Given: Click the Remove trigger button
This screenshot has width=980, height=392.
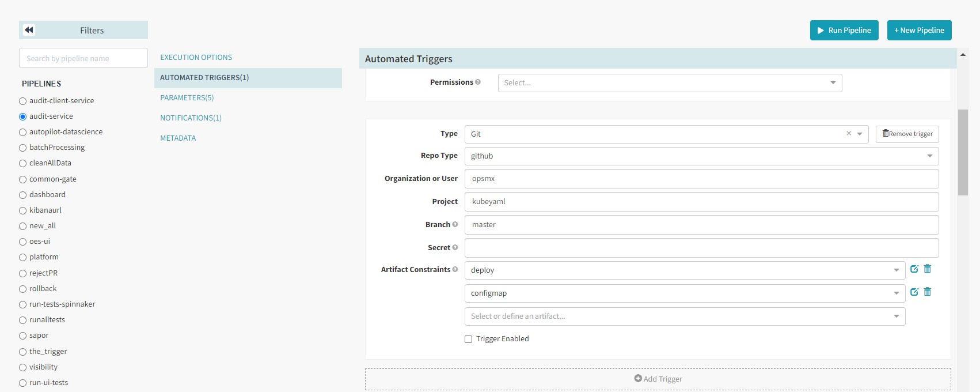Looking at the screenshot, I should 907,134.
